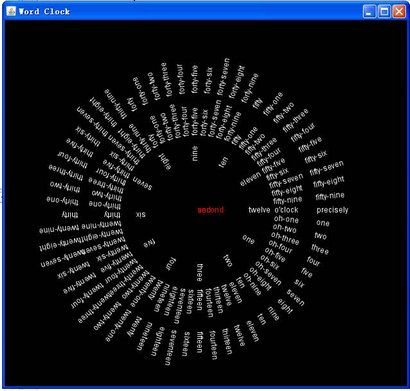Click 'forty-five' on the outermost seconds ring
The image size is (410, 391).
(x=195, y=79)
